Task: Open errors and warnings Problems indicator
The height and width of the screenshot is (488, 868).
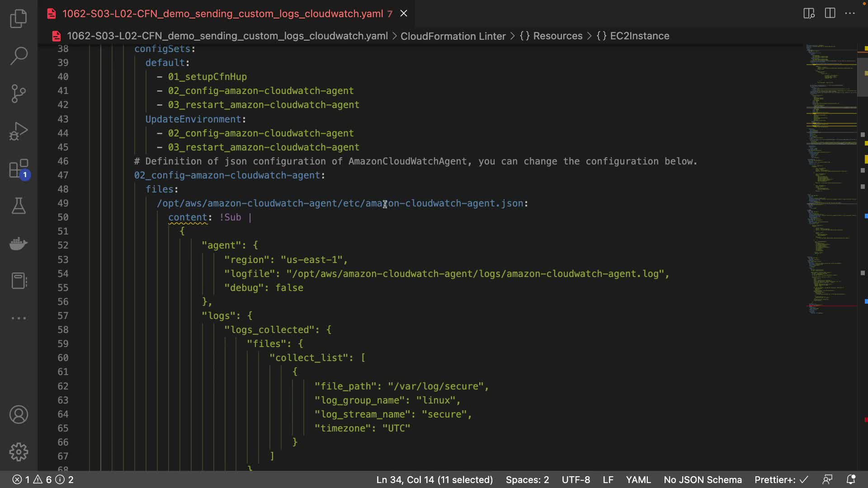Action: point(43,479)
